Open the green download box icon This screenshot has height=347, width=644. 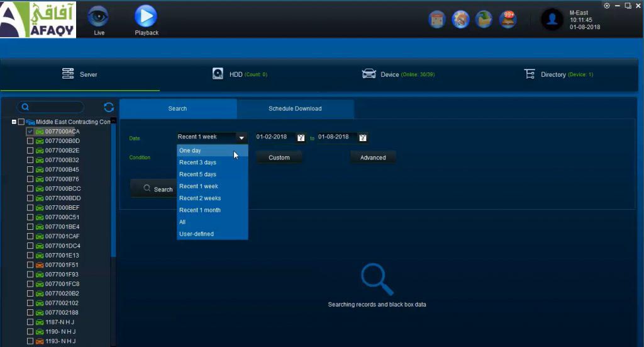tap(484, 20)
